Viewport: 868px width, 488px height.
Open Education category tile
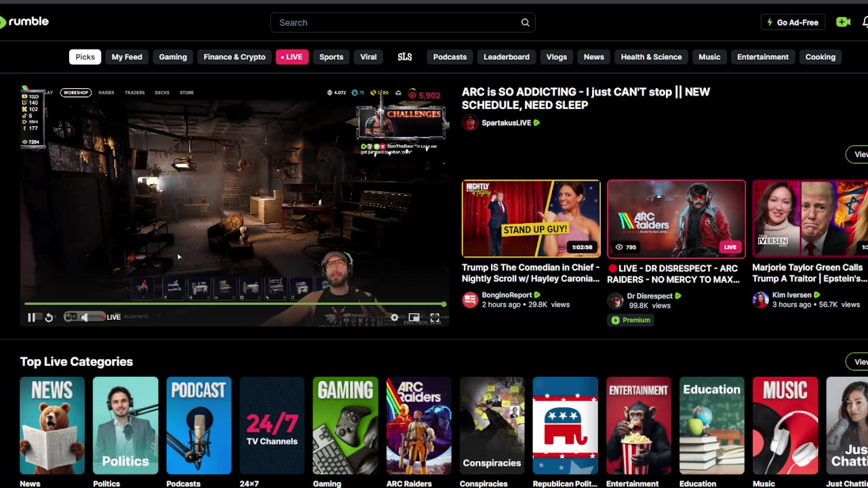pos(711,426)
